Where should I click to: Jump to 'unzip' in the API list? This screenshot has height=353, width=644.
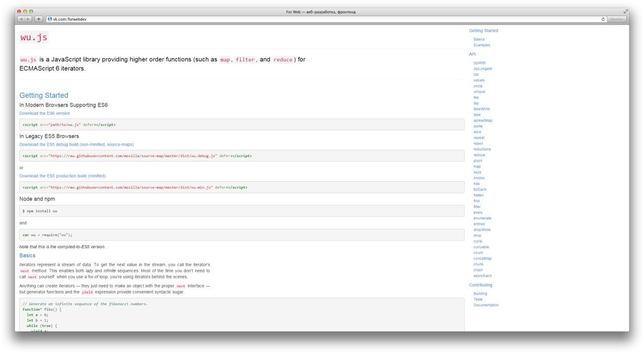pyautogui.click(x=478, y=86)
